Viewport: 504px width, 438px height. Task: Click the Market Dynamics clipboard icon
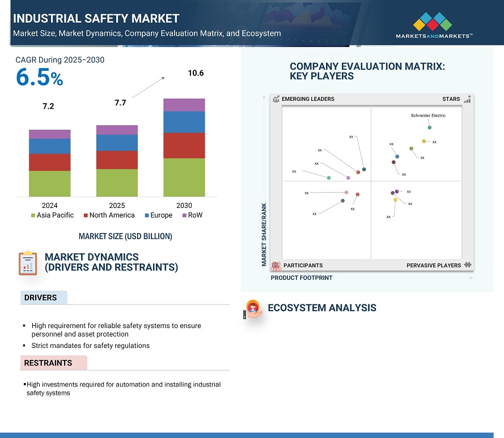point(27,263)
